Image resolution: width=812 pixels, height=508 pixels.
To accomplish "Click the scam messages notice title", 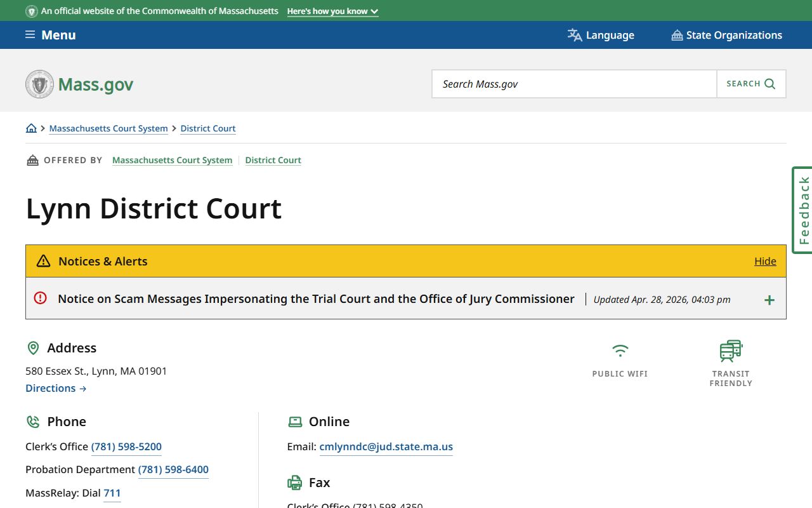I will (316, 298).
